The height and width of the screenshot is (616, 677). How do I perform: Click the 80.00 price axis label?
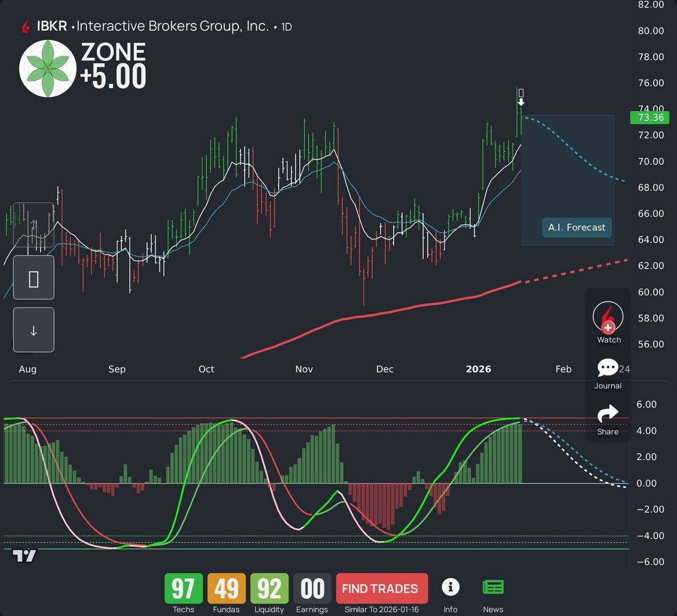651,31
